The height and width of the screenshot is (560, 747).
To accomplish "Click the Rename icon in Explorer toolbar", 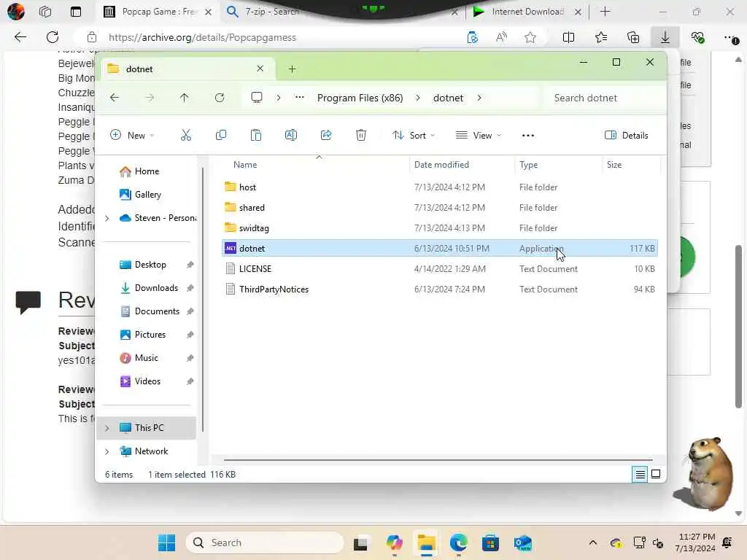I will click(x=290, y=135).
